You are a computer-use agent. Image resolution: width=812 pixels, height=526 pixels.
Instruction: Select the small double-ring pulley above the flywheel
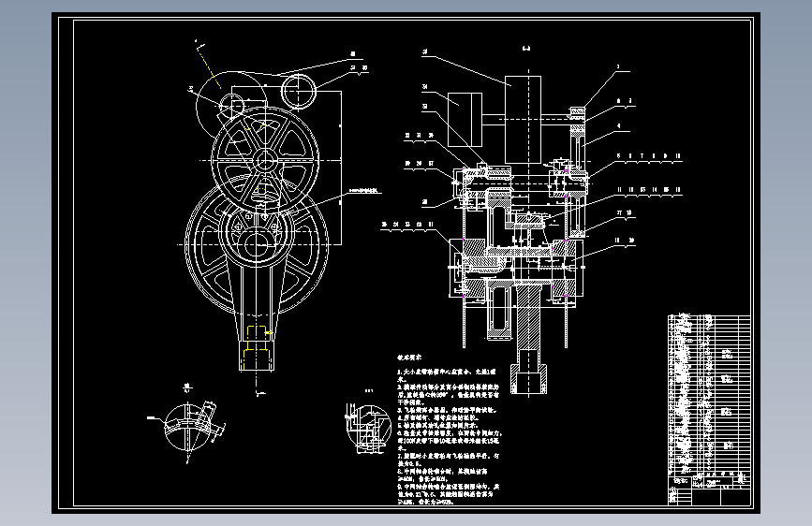[299, 91]
